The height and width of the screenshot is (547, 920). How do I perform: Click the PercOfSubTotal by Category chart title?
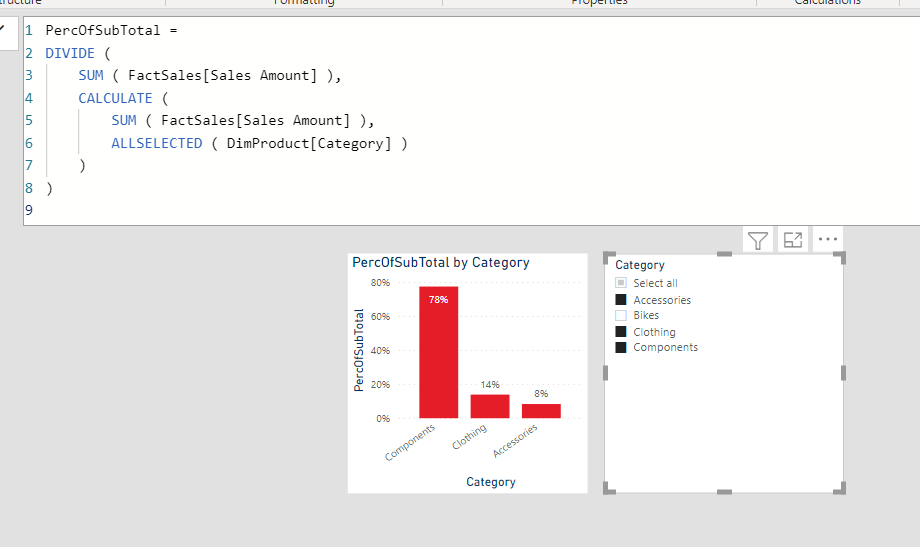[441, 262]
